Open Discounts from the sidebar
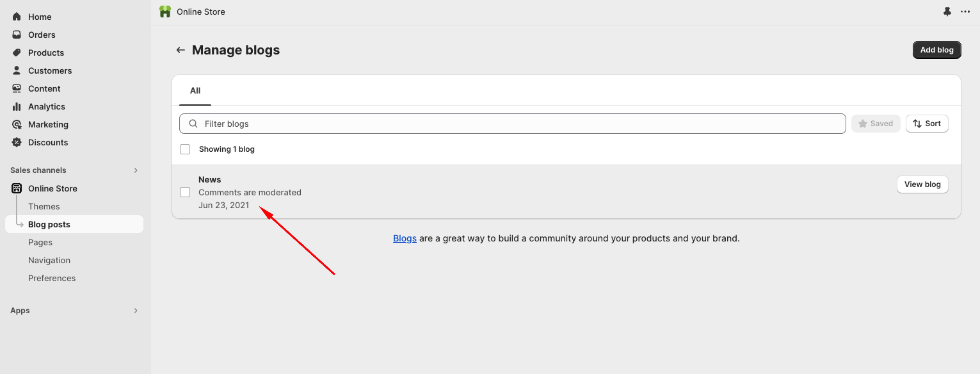The width and height of the screenshot is (980, 374). [x=17, y=142]
